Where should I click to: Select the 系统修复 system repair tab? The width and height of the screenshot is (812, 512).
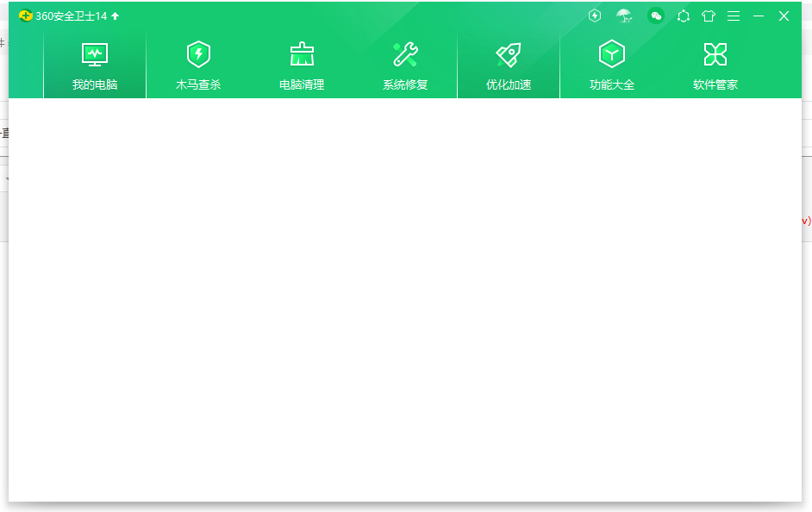tap(405, 66)
